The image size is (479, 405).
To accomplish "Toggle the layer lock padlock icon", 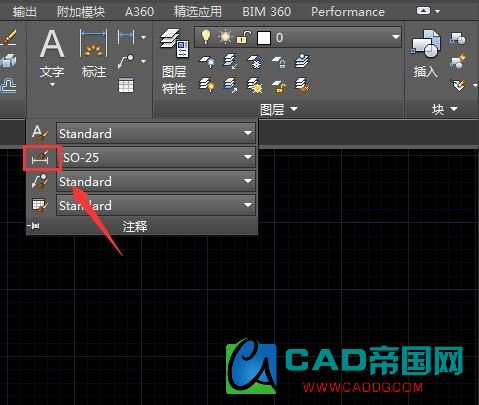I will (x=244, y=37).
